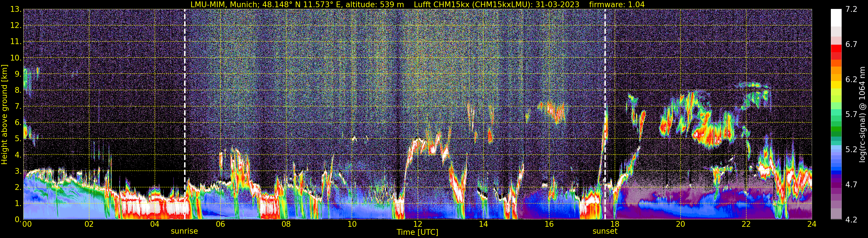This screenshot has width=868, height=238.
Task: Click the y-axis tick label "10."
Action: [x=16, y=58]
